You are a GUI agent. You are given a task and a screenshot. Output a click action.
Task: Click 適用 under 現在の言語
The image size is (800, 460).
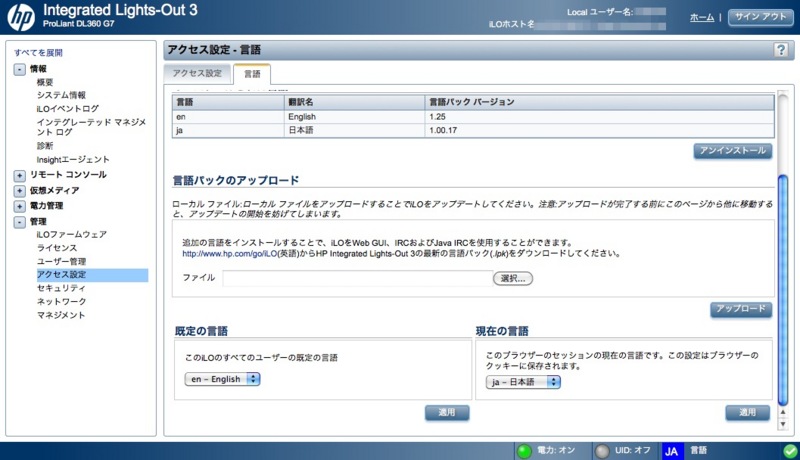pos(747,413)
